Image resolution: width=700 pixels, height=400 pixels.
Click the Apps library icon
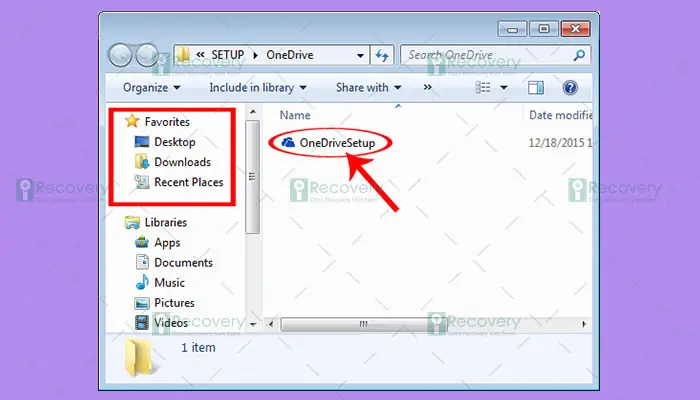click(x=142, y=242)
